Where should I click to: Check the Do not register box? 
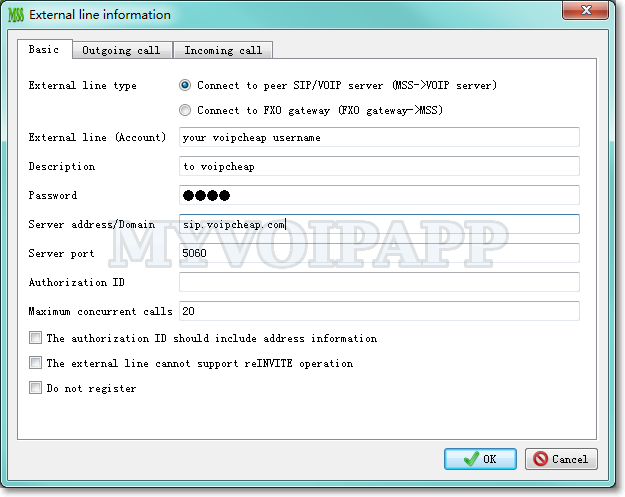pos(35,388)
